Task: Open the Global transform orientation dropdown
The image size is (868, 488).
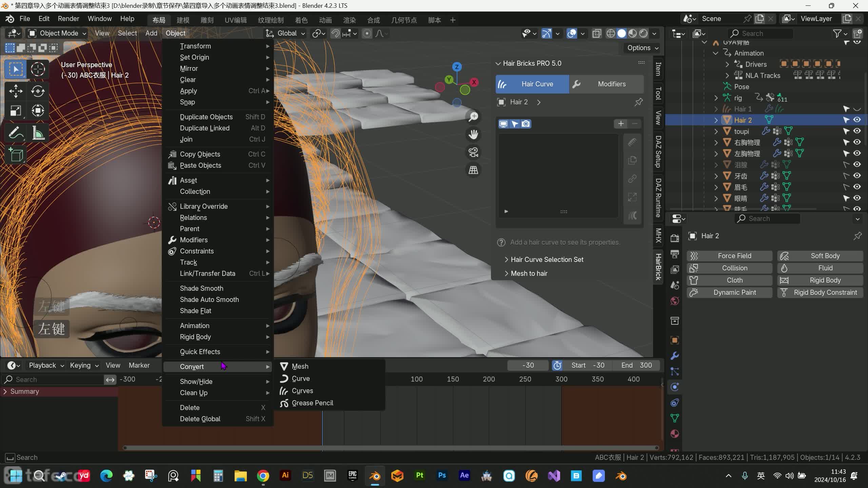Action: tap(286, 33)
